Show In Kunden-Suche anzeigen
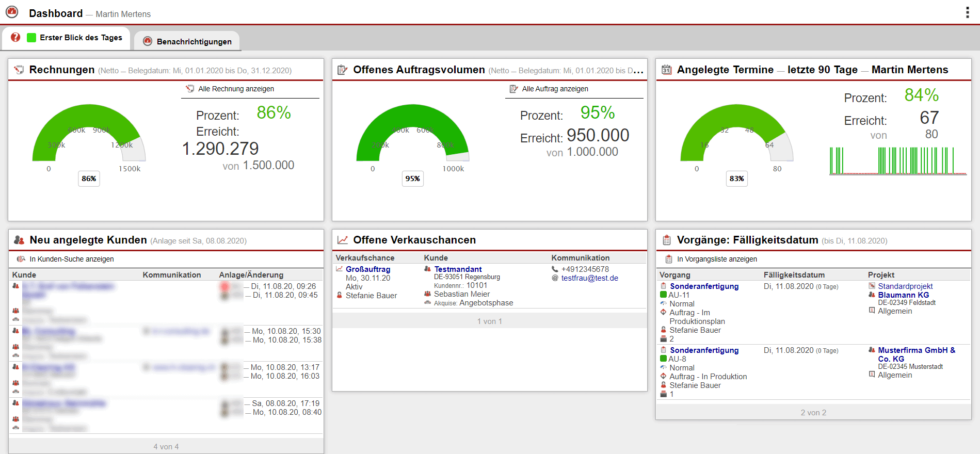 (x=71, y=259)
